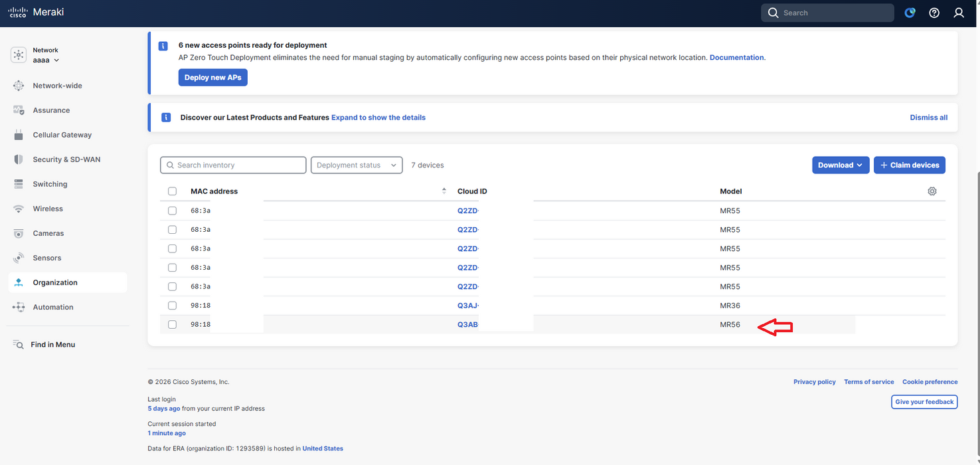Click the 5 days ago last login link
This screenshot has height=465, width=980.
point(164,409)
